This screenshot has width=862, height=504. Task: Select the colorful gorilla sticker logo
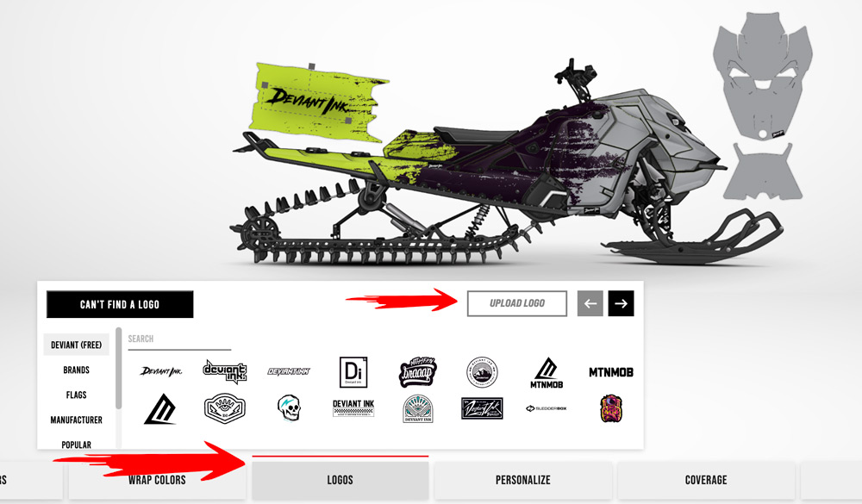click(x=611, y=408)
